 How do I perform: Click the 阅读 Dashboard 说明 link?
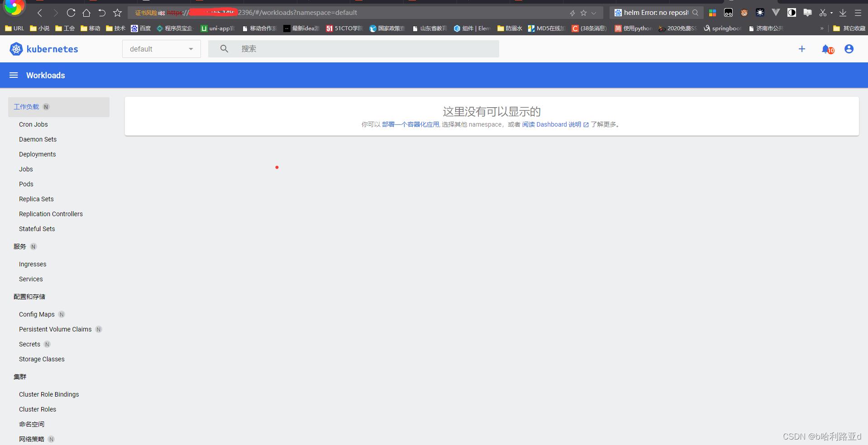pos(555,124)
